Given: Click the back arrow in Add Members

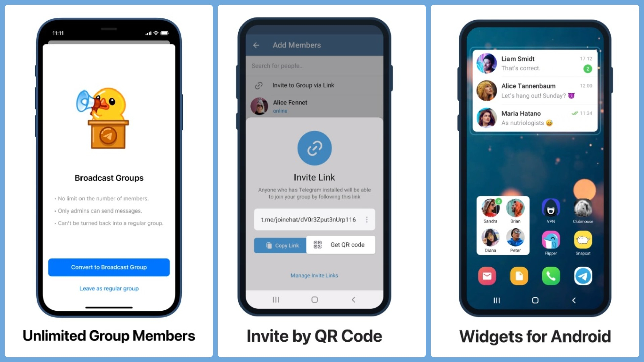Looking at the screenshot, I should click(257, 45).
